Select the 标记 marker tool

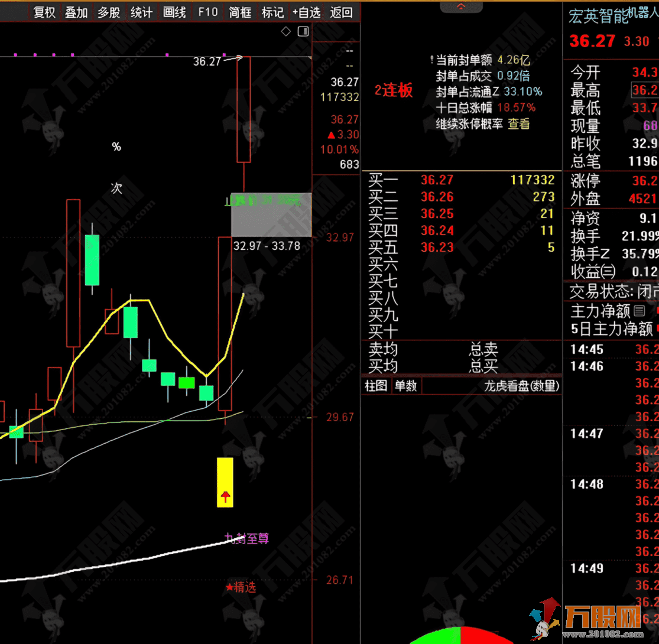pyautogui.click(x=272, y=12)
